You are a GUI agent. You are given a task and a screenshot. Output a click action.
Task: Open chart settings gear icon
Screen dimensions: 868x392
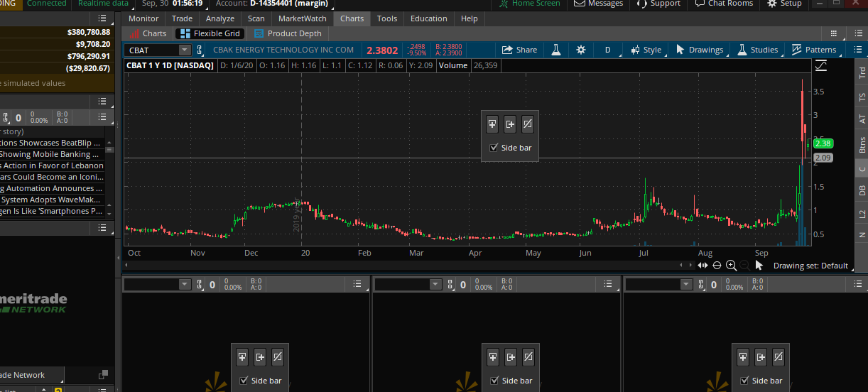click(x=581, y=50)
